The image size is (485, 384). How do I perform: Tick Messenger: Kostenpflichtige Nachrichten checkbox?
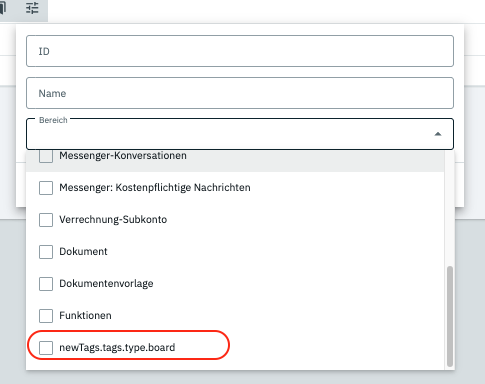click(46, 188)
